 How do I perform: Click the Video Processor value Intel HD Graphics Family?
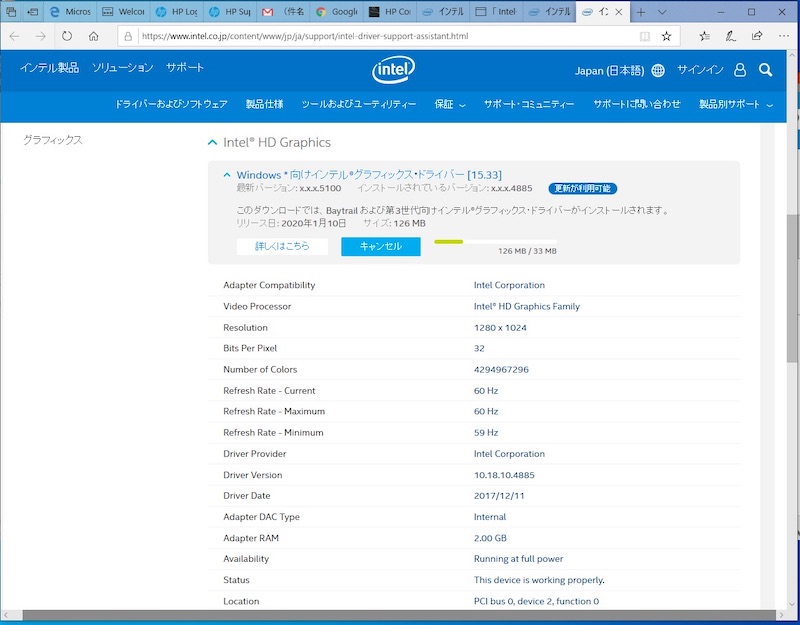[x=527, y=306]
